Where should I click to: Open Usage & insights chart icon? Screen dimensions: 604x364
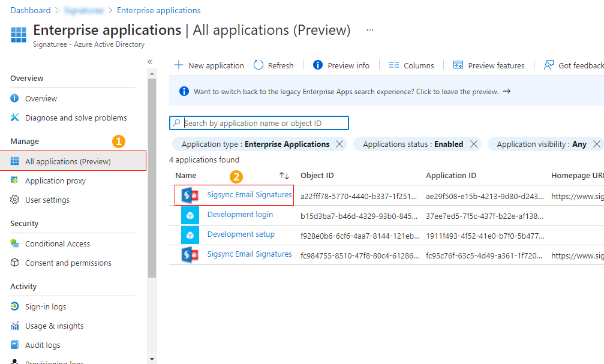15,326
